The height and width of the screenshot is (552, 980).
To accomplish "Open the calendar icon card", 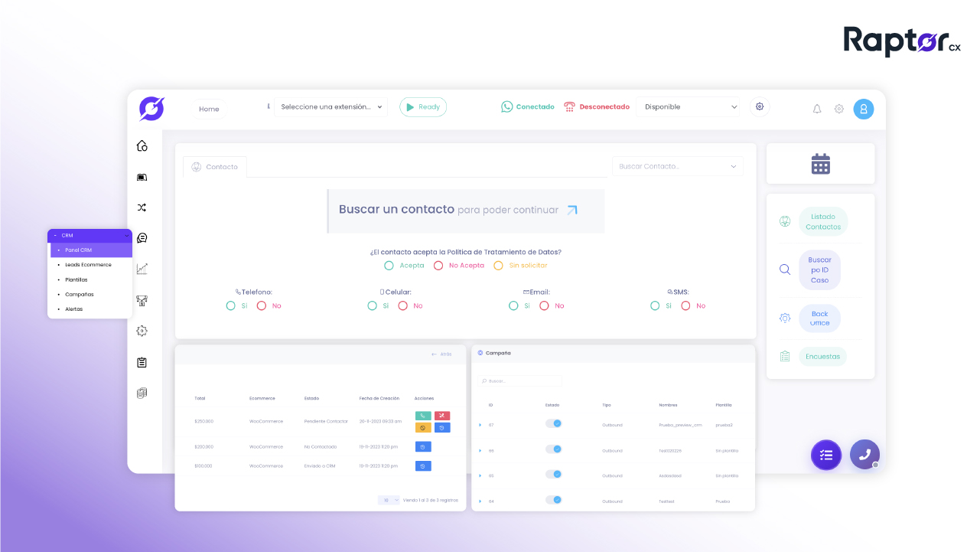I will (821, 164).
